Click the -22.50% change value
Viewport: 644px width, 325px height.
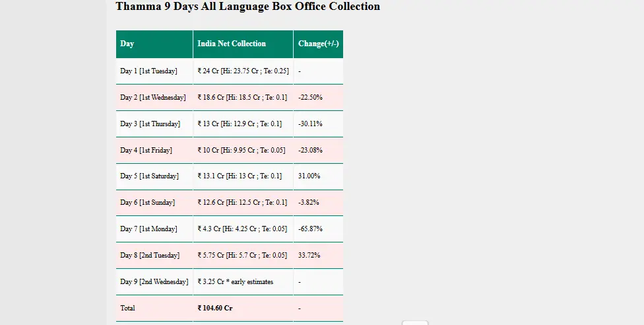click(310, 97)
